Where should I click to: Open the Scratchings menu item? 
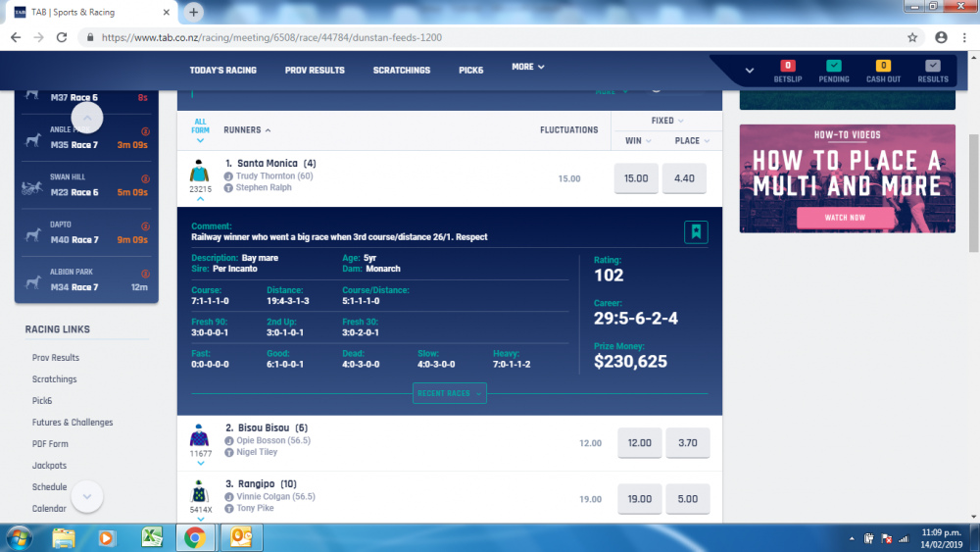pos(401,71)
